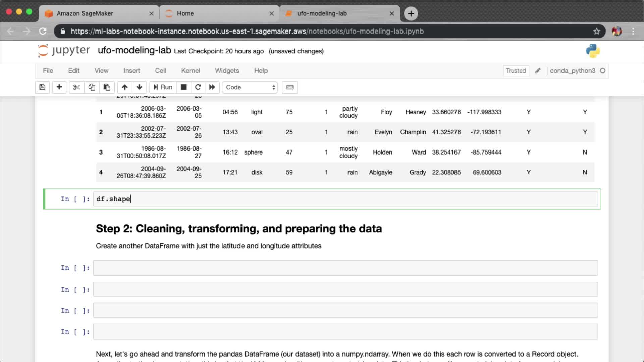This screenshot has width=644, height=362.
Task: Restart the kernel icon
Action: point(198,87)
